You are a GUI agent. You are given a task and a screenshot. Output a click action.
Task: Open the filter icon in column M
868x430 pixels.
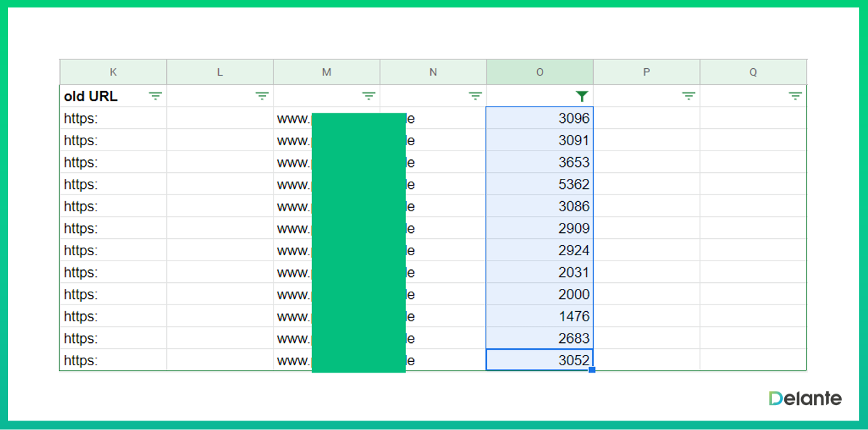click(x=369, y=97)
